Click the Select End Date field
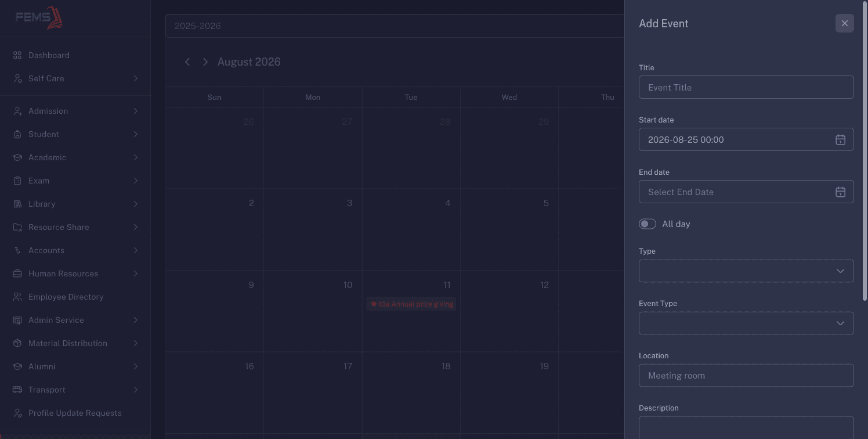This screenshot has width=868, height=439. [746, 192]
